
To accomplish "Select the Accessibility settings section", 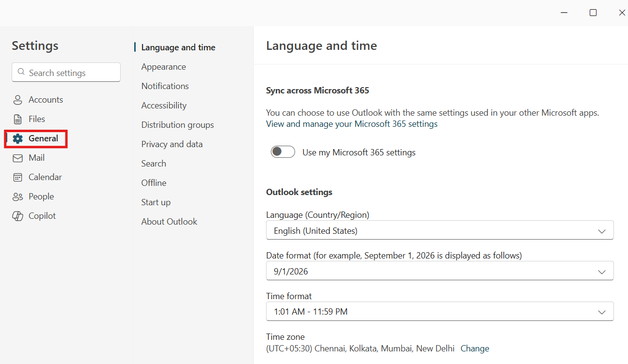I will (x=164, y=105).
